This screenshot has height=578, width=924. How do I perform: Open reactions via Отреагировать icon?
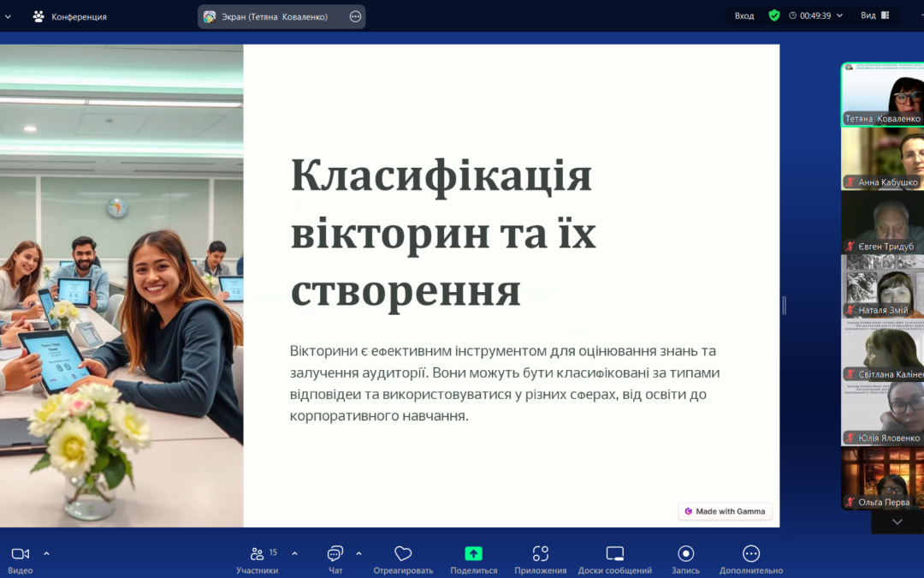[x=402, y=553]
